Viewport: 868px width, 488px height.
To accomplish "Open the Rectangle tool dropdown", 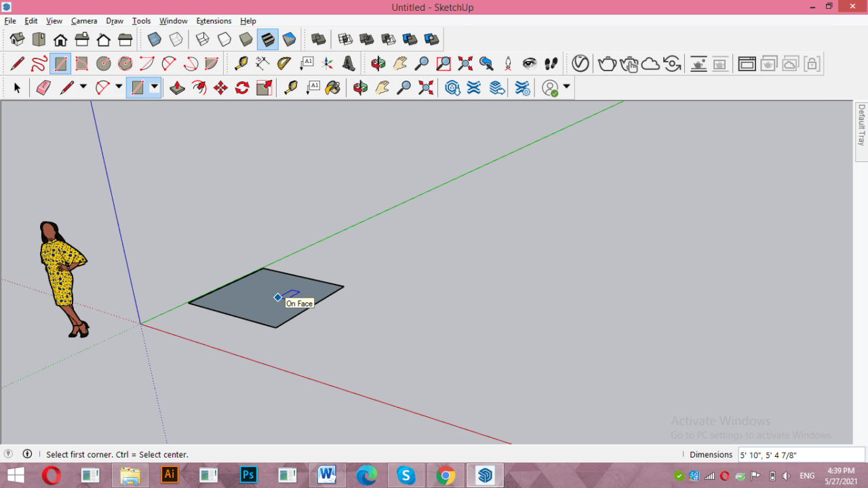I will pos(154,87).
